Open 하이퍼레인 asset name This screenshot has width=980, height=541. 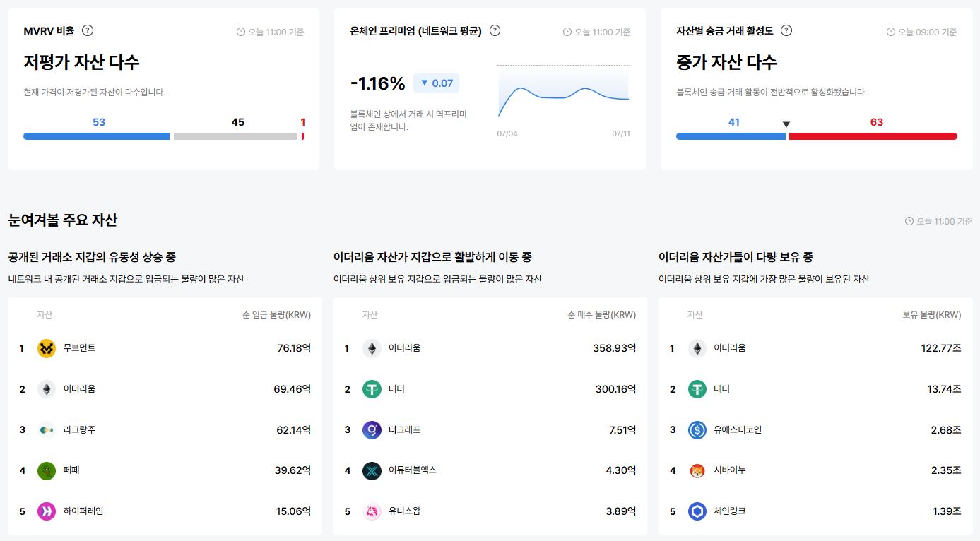pos(83,511)
